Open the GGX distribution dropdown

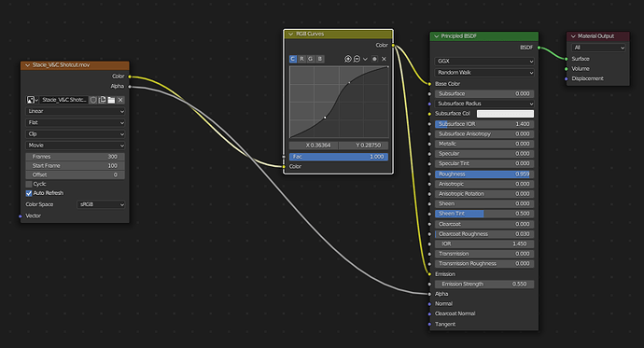coord(484,62)
